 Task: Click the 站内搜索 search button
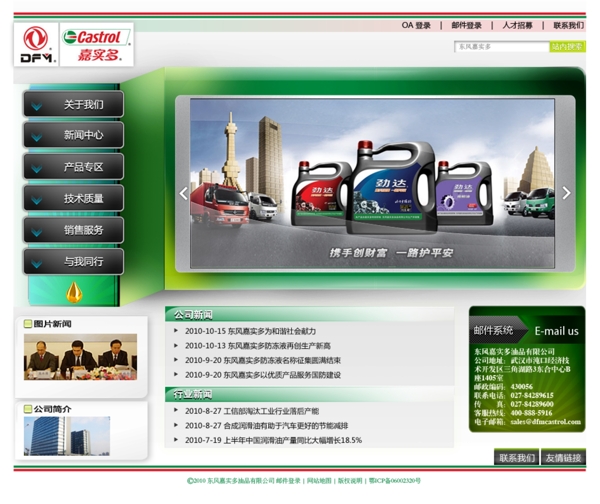(567, 47)
